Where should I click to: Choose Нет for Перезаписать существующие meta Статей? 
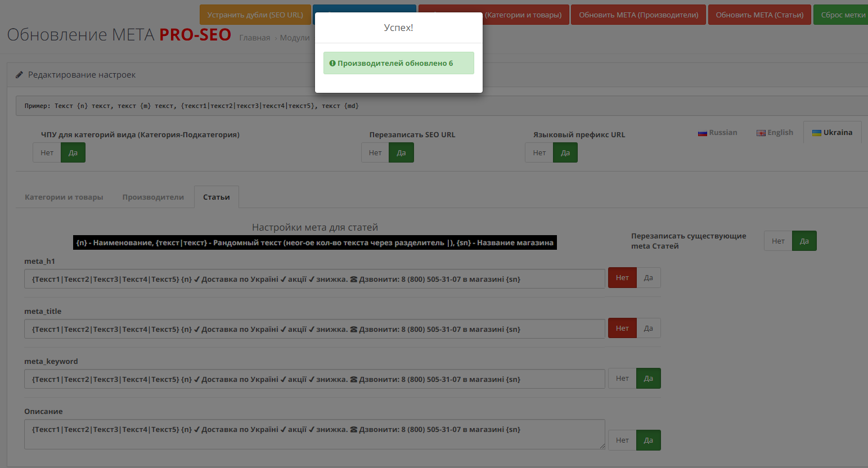pos(778,241)
